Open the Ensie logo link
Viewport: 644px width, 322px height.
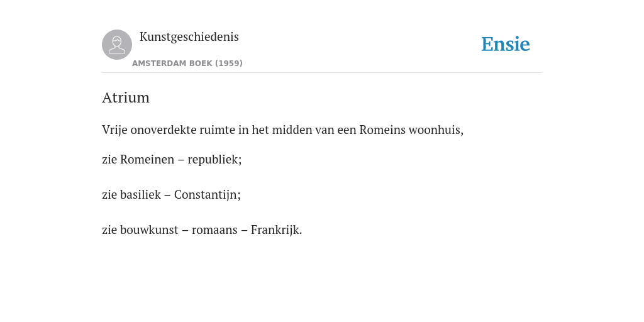pyautogui.click(x=506, y=44)
